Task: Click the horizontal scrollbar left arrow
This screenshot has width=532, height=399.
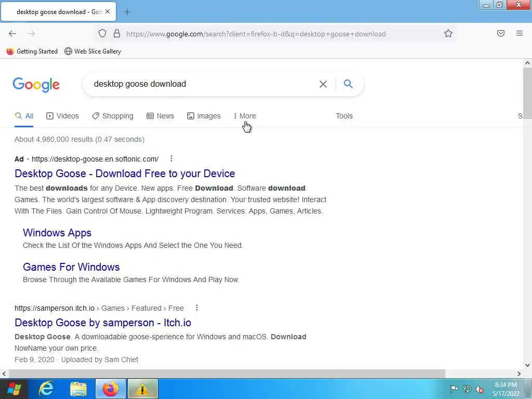Action: pyautogui.click(x=4, y=374)
